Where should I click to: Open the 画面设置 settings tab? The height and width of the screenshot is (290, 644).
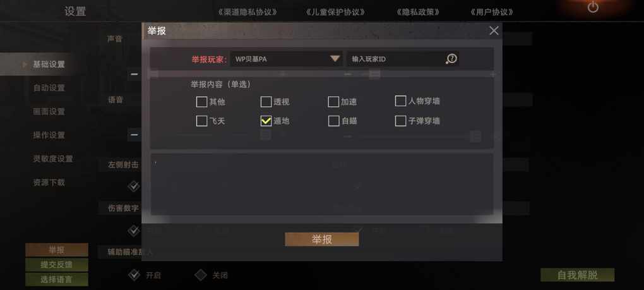point(49,111)
